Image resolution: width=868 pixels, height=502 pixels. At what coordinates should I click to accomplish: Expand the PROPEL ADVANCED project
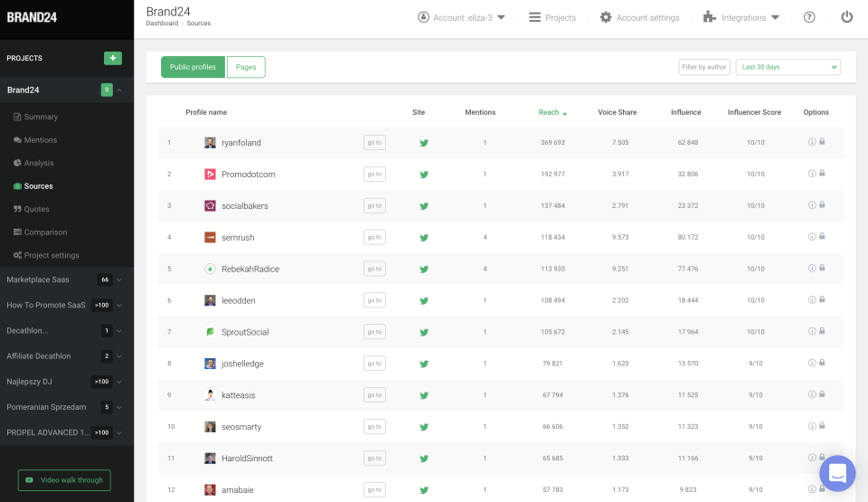click(119, 432)
